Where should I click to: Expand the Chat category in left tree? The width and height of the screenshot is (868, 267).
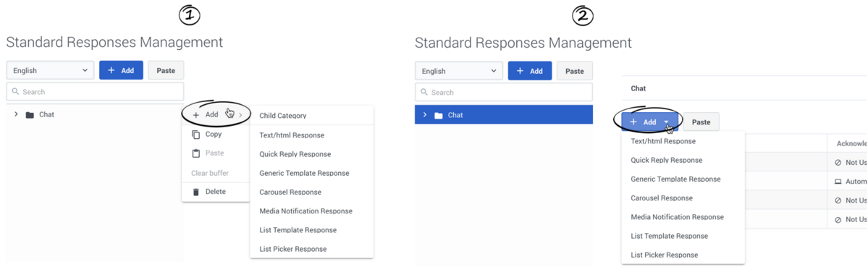pos(16,114)
